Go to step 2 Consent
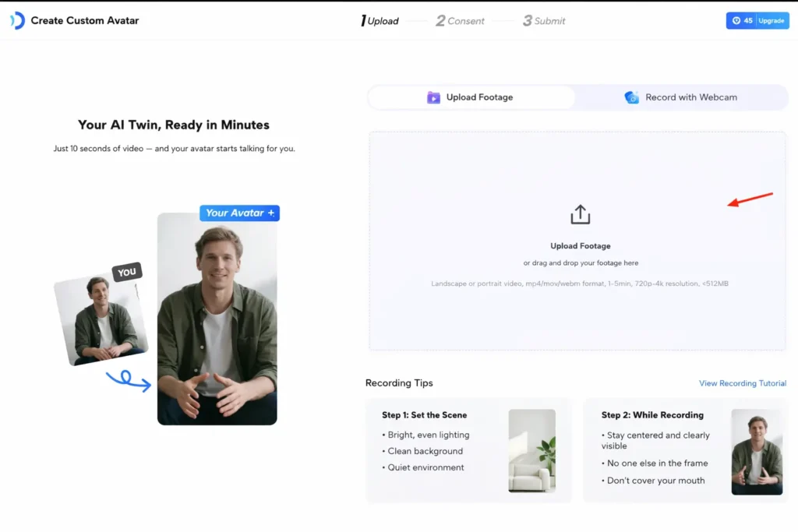798x532 pixels. tap(460, 21)
